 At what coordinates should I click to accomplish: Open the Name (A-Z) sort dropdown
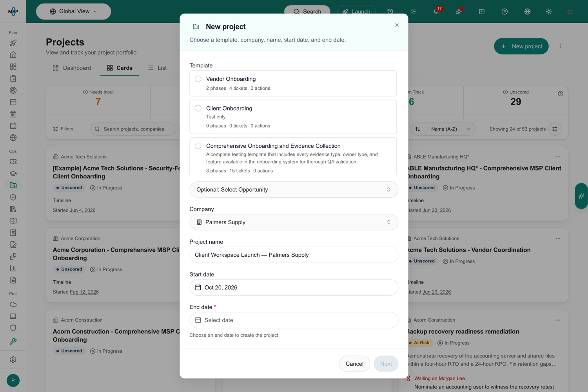tap(443, 129)
